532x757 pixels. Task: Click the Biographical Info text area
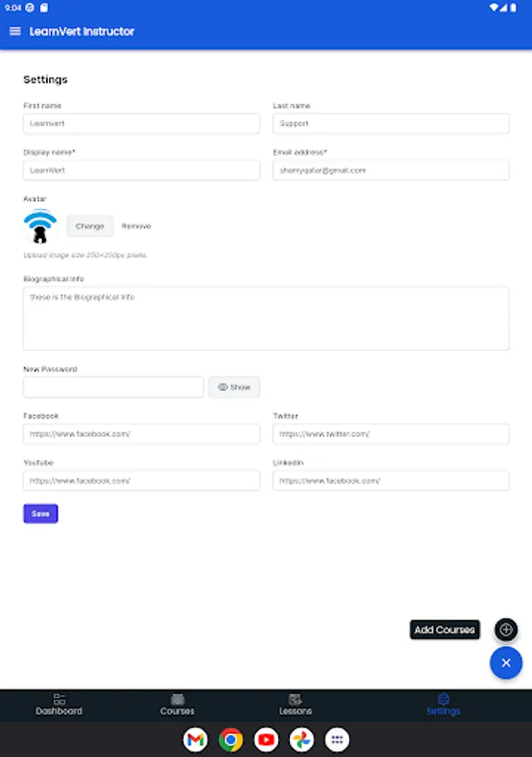(x=266, y=318)
